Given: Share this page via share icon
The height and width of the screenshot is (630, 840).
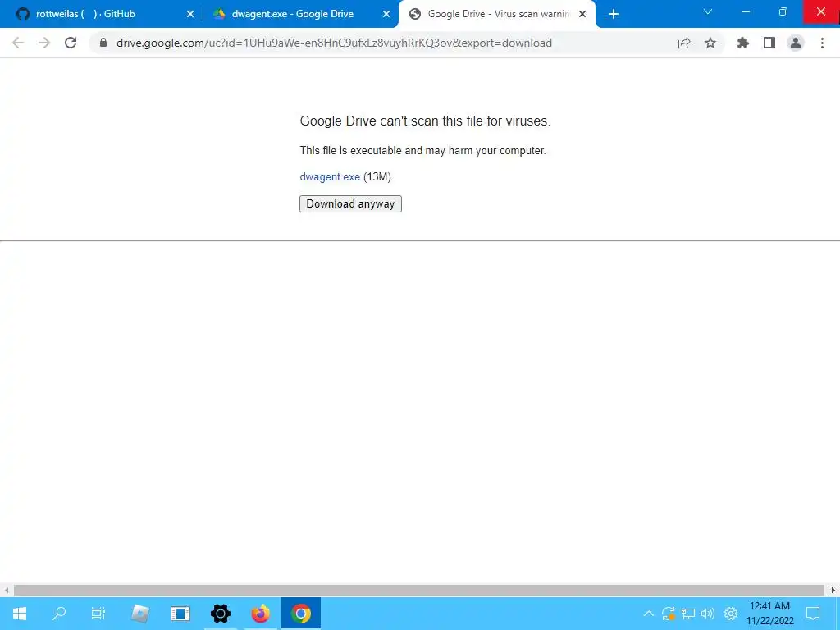Looking at the screenshot, I should (x=684, y=43).
